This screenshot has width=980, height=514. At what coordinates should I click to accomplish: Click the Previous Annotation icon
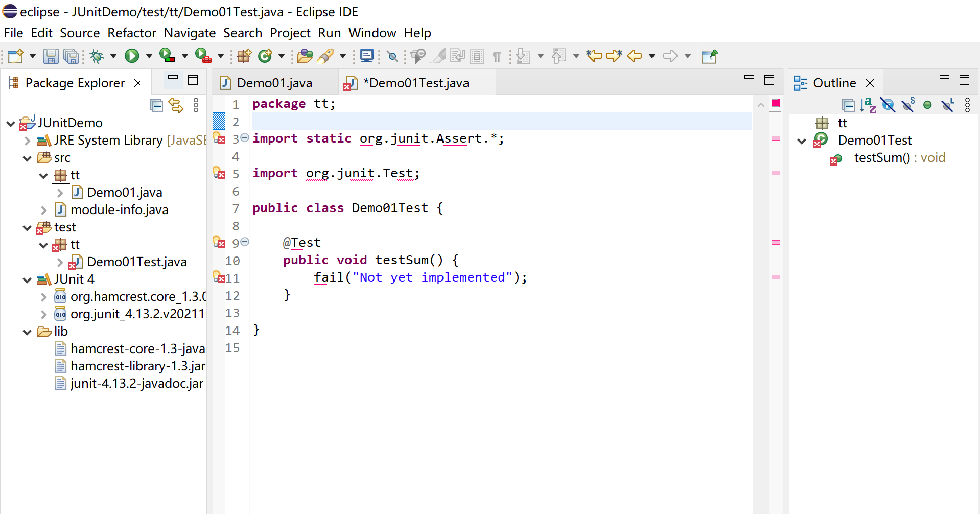coord(558,56)
